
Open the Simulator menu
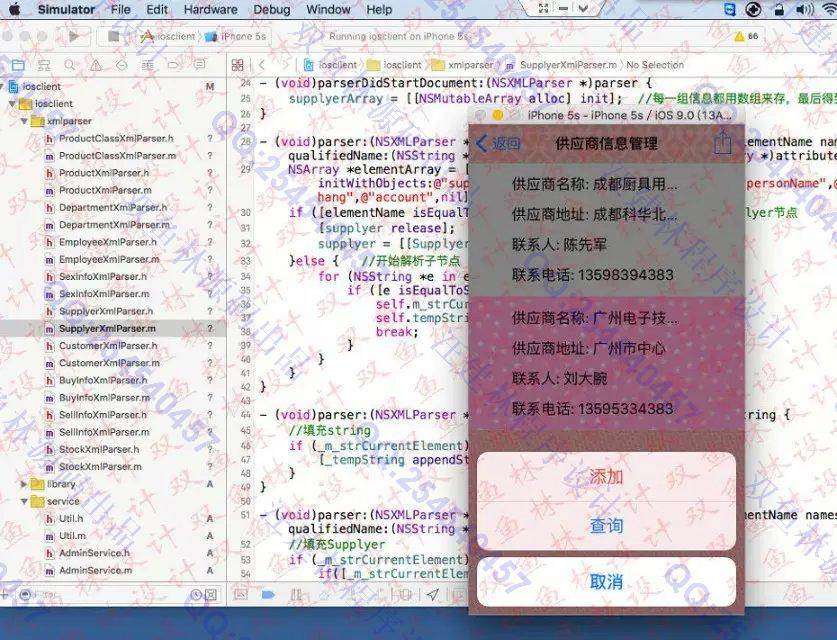(x=66, y=10)
